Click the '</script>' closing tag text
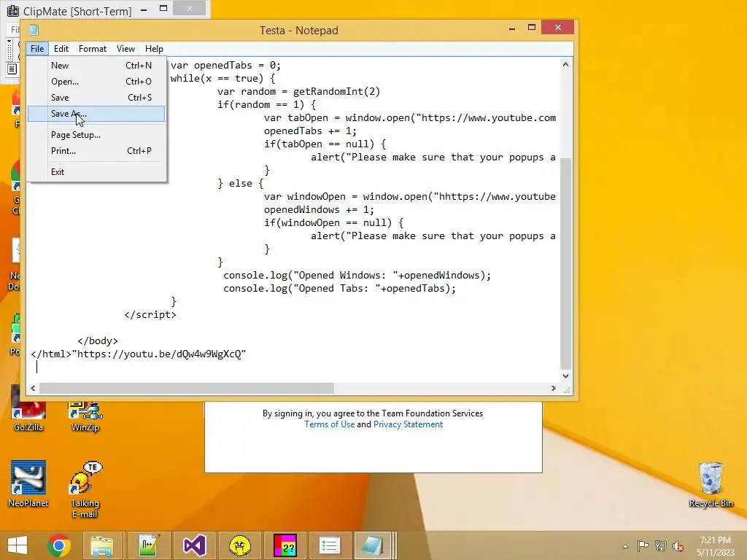This screenshot has width=747, height=560. [150, 315]
